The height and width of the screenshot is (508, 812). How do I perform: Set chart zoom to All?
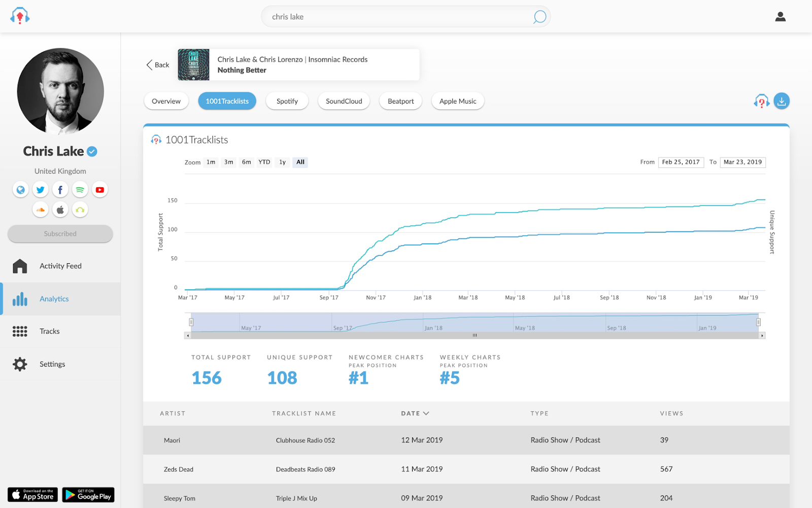300,162
